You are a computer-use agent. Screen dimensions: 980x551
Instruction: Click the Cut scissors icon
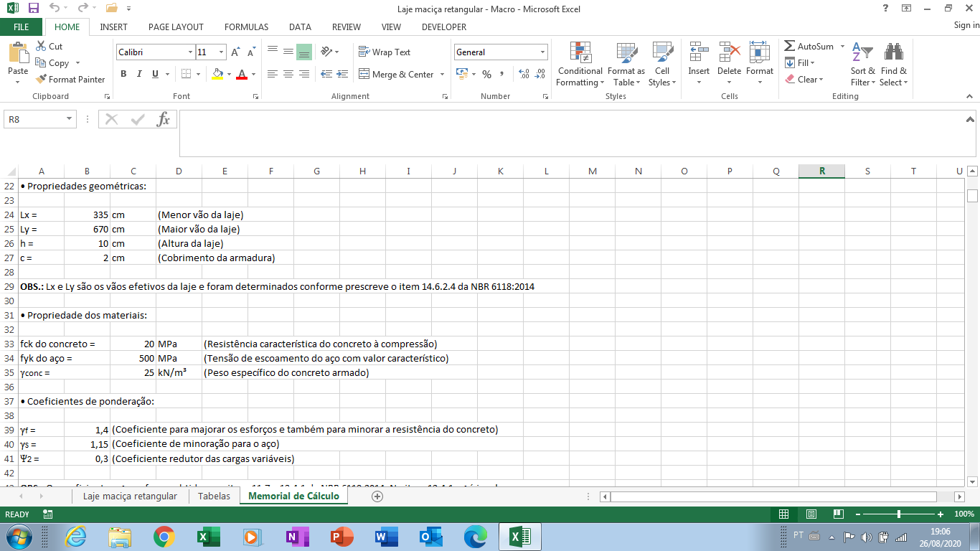(41, 47)
